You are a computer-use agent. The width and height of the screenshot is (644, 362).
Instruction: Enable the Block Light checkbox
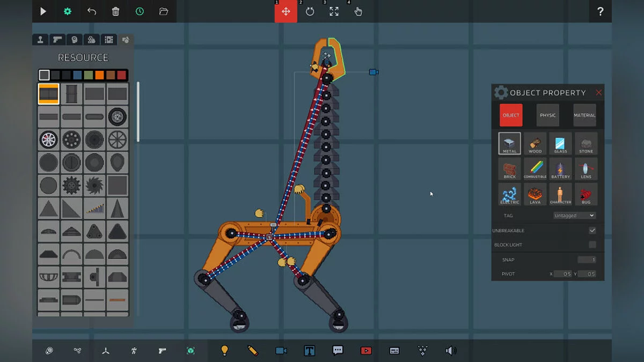[592, 244]
